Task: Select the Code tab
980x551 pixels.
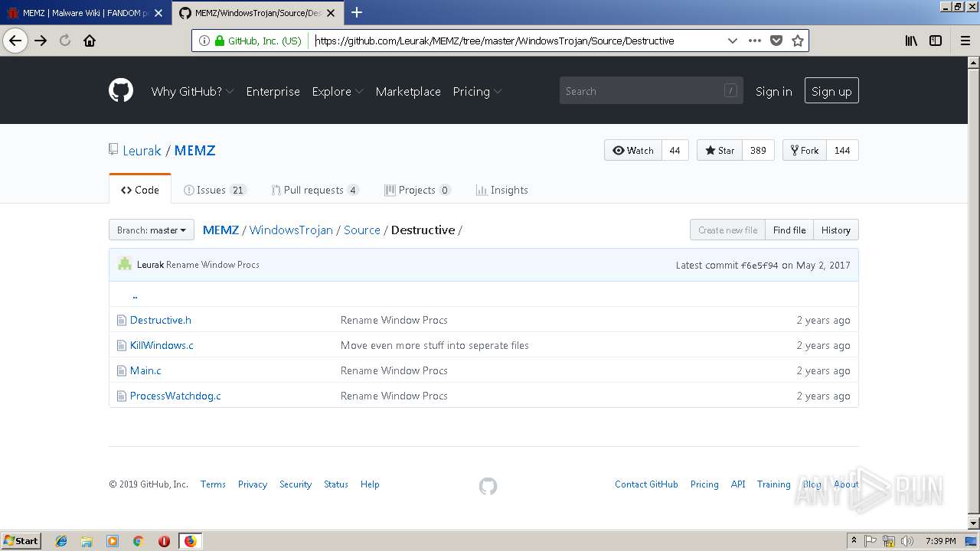Action: [x=140, y=190]
